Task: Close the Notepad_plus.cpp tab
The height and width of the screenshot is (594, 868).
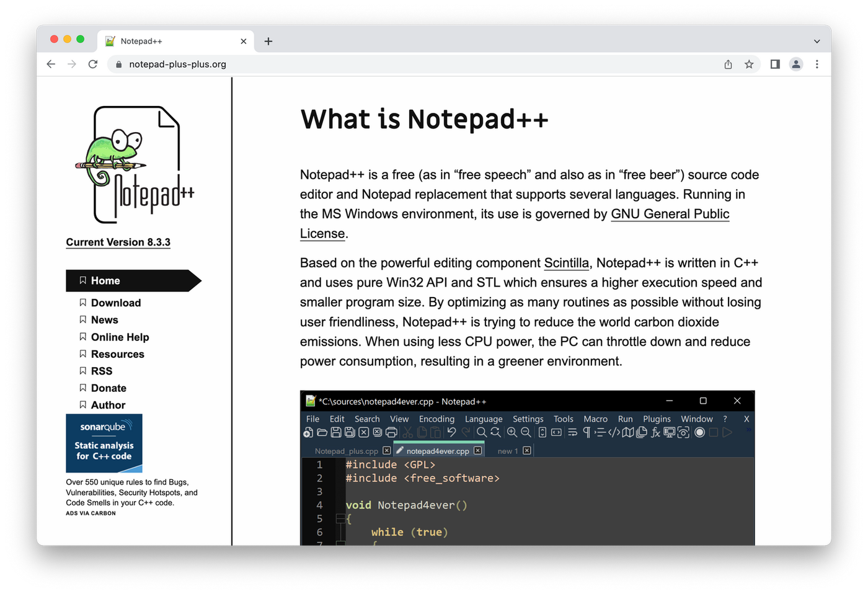Action: tap(386, 450)
